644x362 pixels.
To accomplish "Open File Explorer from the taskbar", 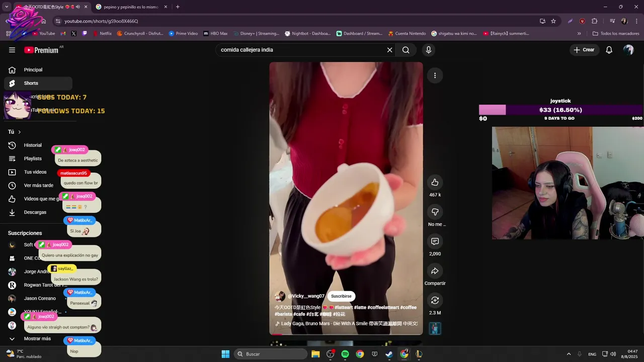I will click(x=315, y=354).
